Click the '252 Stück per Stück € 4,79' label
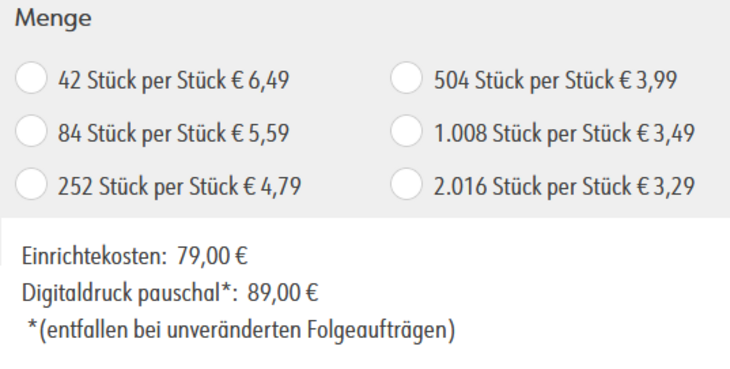Image resolution: width=730 pixels, height=369 pixels. [180, 187]
